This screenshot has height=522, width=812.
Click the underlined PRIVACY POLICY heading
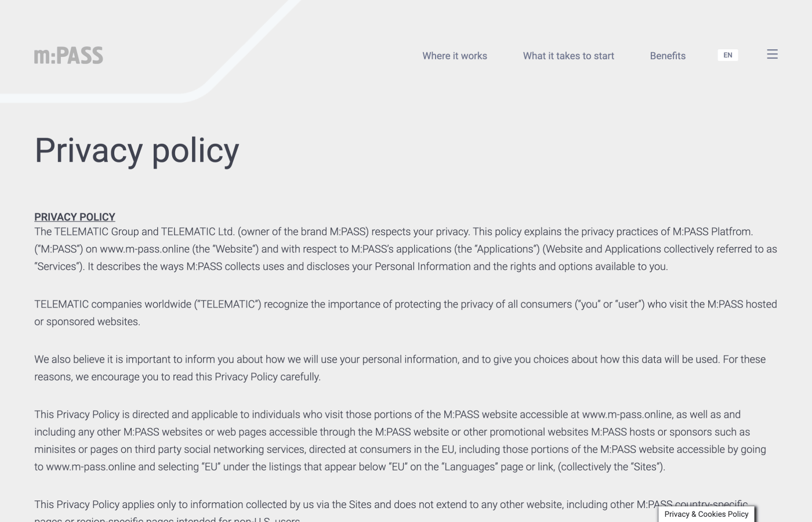click(75, 217)
